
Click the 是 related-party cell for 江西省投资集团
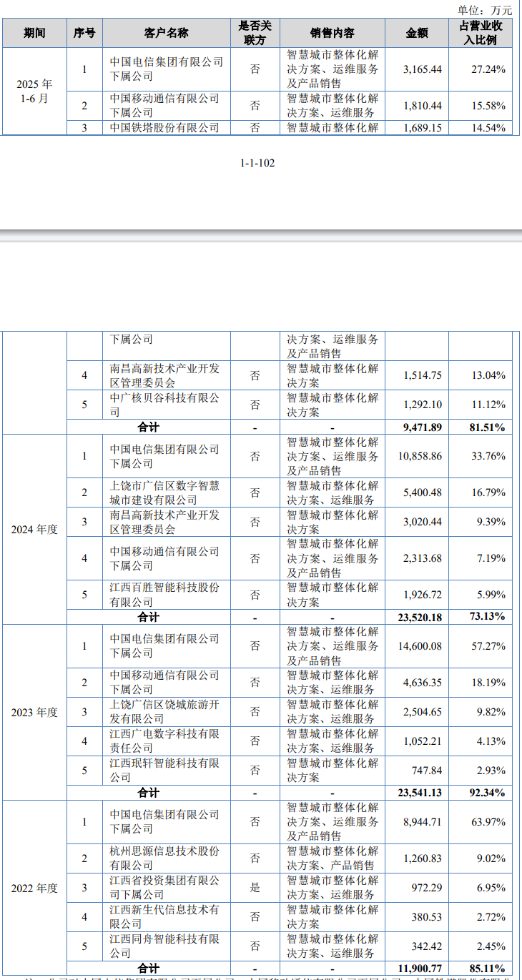click(x=255, y=888)
